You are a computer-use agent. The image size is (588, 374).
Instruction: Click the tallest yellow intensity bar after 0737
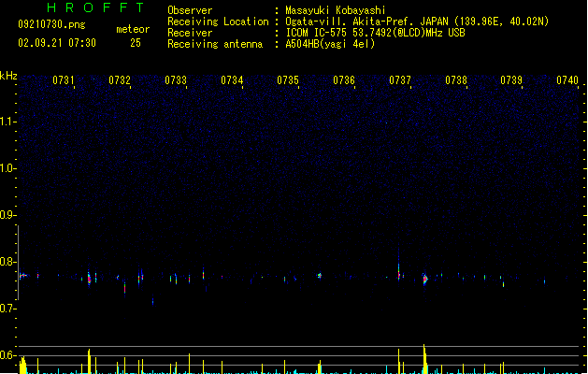[x=424, y=359]
